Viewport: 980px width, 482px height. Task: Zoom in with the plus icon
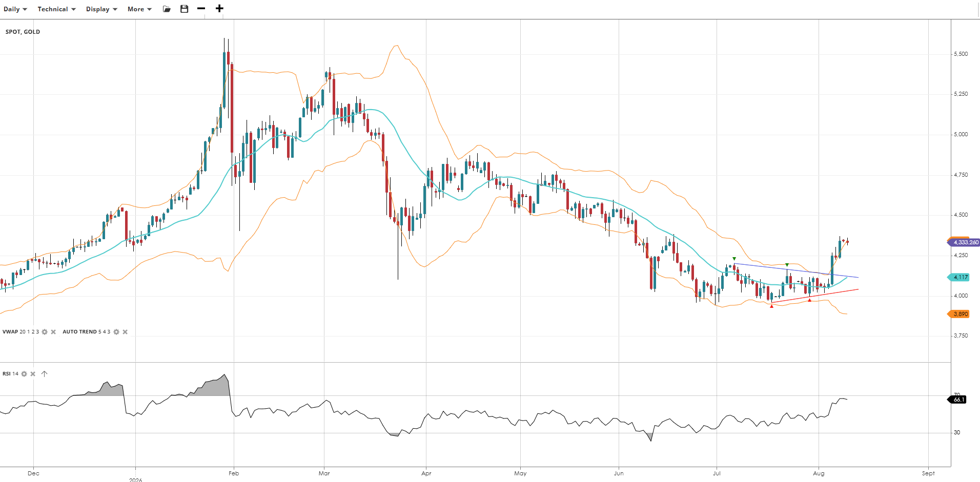pyautogui.click(x=219, y=9)
